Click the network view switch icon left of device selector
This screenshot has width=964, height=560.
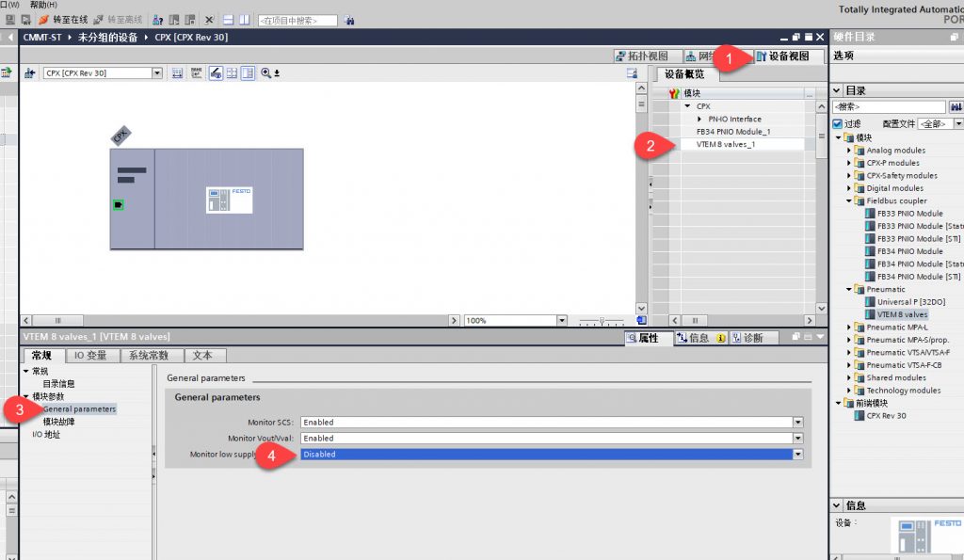[x=29, y=73]
